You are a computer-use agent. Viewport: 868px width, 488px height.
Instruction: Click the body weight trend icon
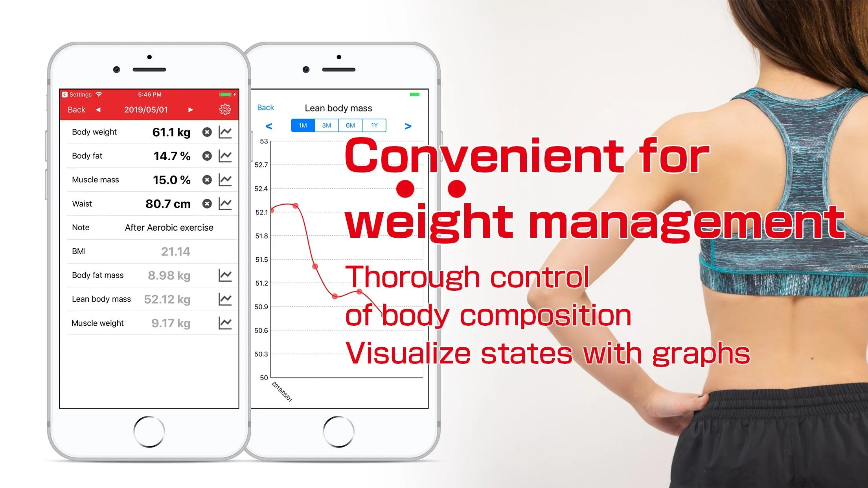point(226,132)
